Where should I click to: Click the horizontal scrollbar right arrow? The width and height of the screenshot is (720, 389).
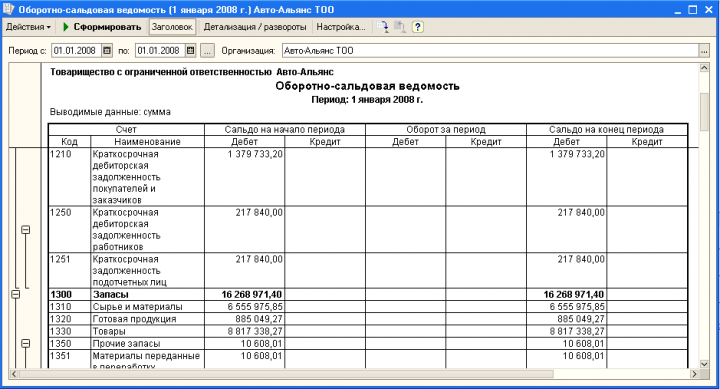coord(694,374)
